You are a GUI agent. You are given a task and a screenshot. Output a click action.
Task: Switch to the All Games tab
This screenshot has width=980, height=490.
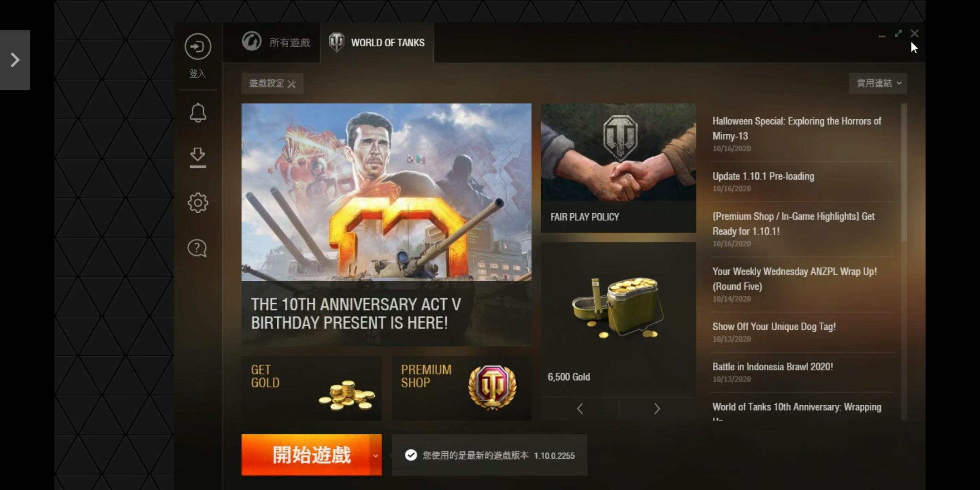pos(275,42)
